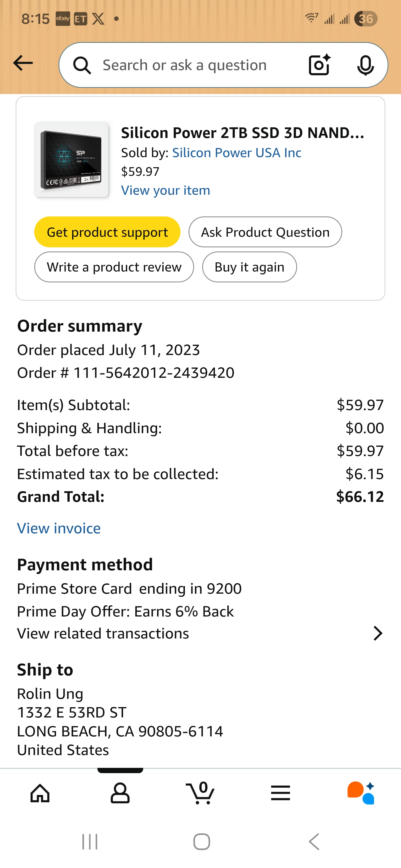Tap Android recent apps button
Screen dimensions: 401x868
tap(90, 842)
